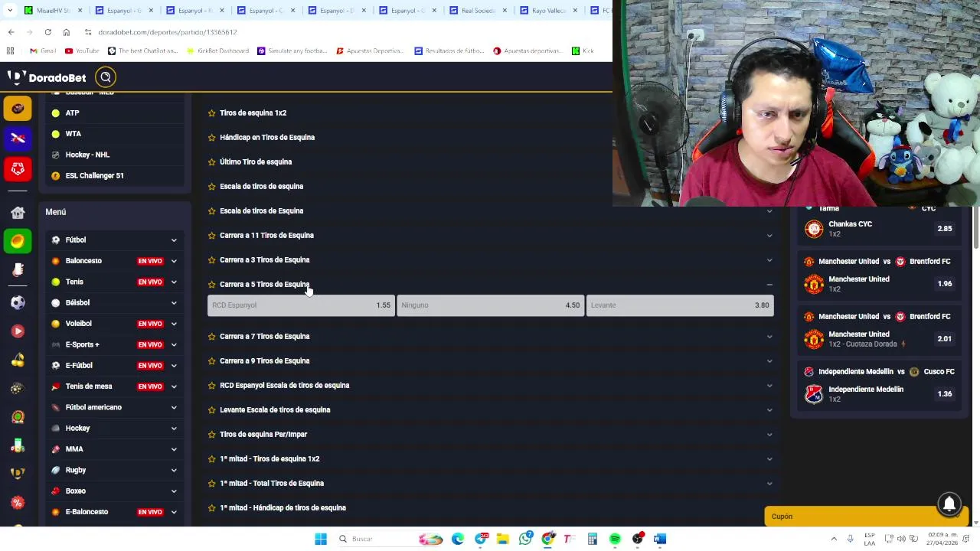Select MMA in sports menu
The height and width of the screenshot is (551, 980).
(74, 449)
